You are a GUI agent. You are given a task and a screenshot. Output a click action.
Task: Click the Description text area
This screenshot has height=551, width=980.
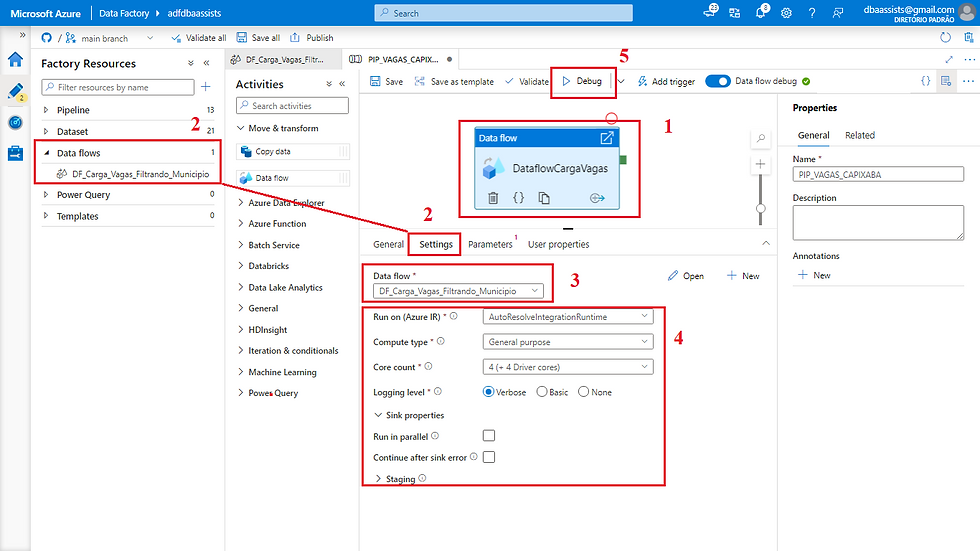click(x=878, y=222)
